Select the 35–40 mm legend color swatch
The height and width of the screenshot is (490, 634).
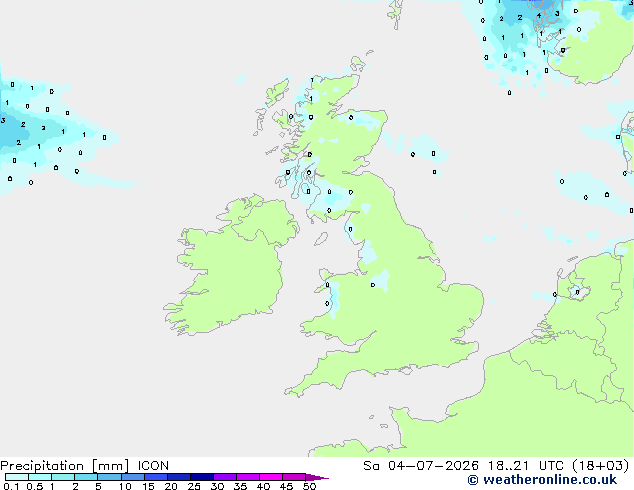point(248,477)
